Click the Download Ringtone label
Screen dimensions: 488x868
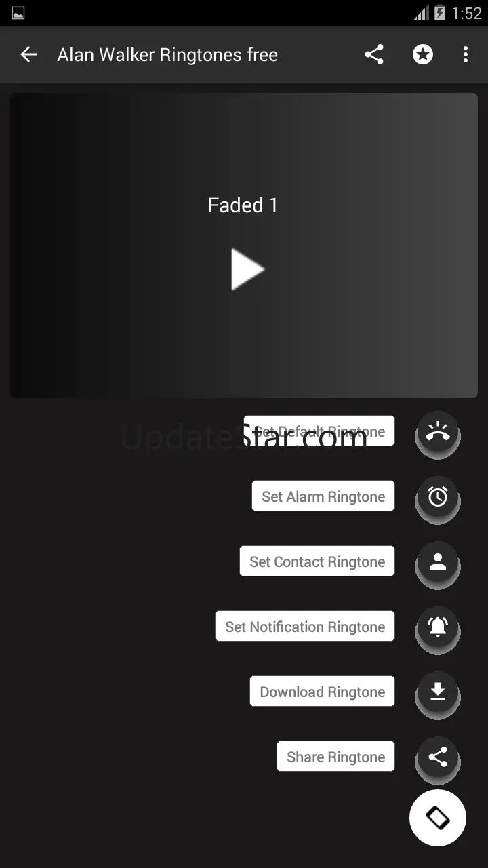(323, 692)
